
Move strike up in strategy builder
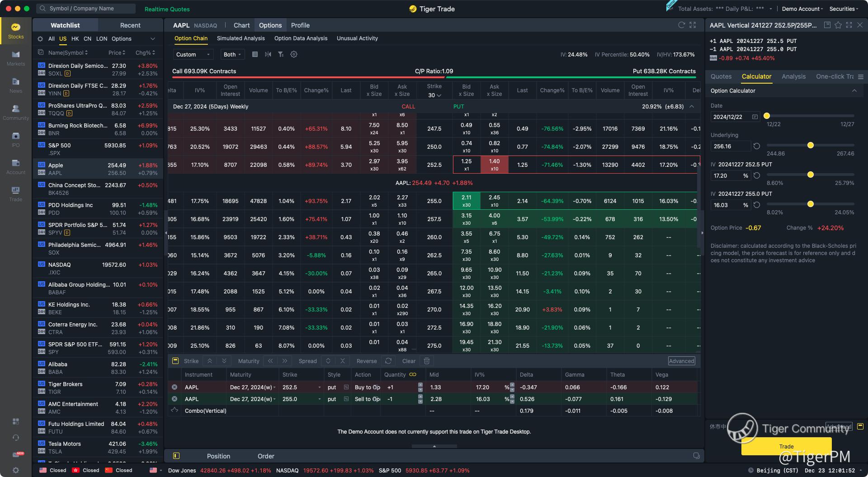tap(210, 361)
